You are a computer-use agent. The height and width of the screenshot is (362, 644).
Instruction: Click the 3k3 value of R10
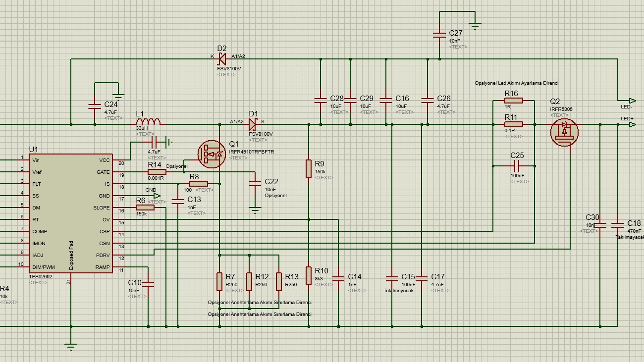point(319,279)
